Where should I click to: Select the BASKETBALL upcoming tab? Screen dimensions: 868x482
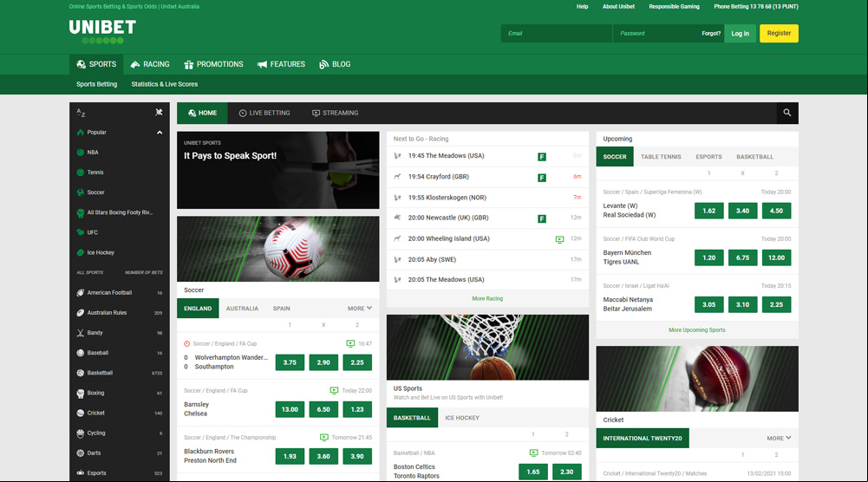tap(754, 157)
